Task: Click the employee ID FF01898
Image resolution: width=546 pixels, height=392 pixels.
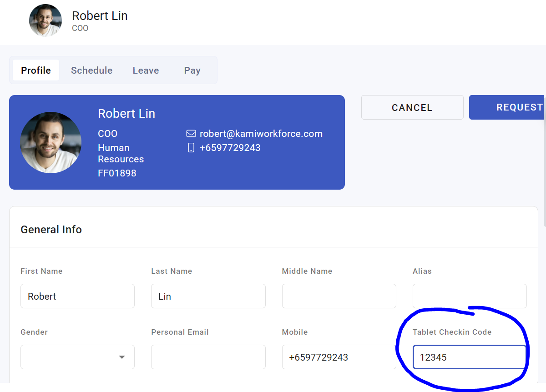Action: (117, 173)
